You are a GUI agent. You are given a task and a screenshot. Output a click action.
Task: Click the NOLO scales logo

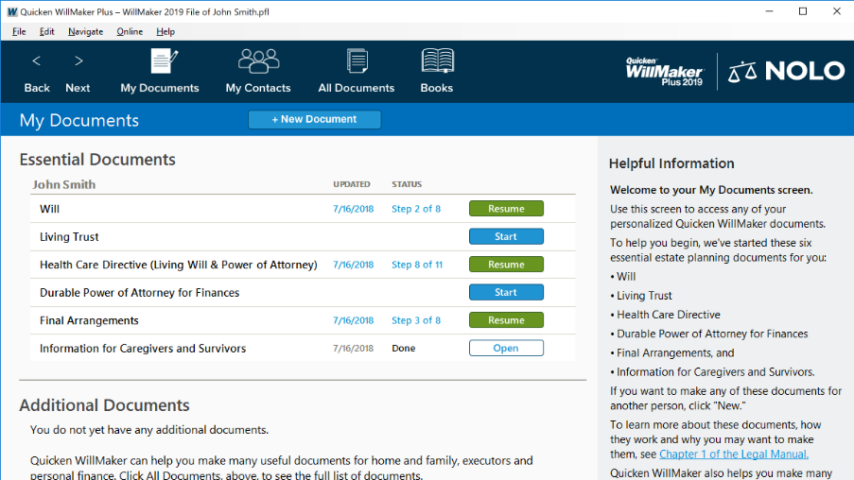point(786,71)
